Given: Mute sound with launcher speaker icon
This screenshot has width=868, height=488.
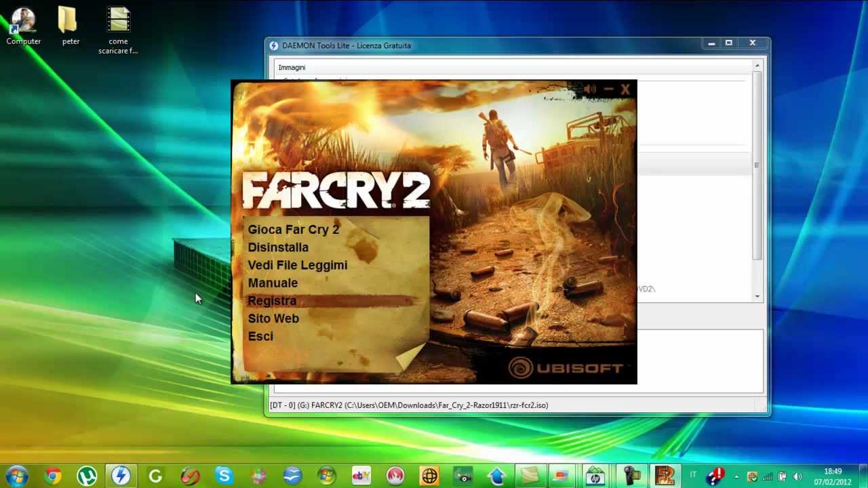Looking at the screenshot, I should click(x=589, y=89).
